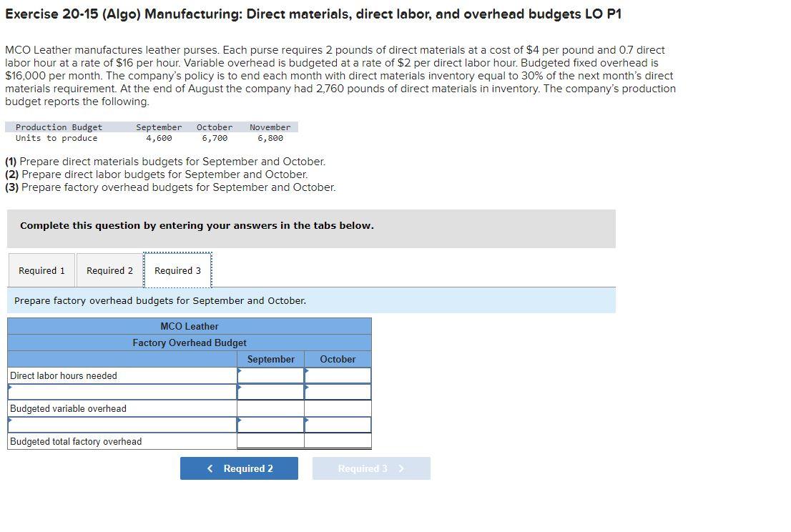Click October cell for Budgeted total factory overhead
The width and height of the screenshot is (791, 532).
click(338, 441)
